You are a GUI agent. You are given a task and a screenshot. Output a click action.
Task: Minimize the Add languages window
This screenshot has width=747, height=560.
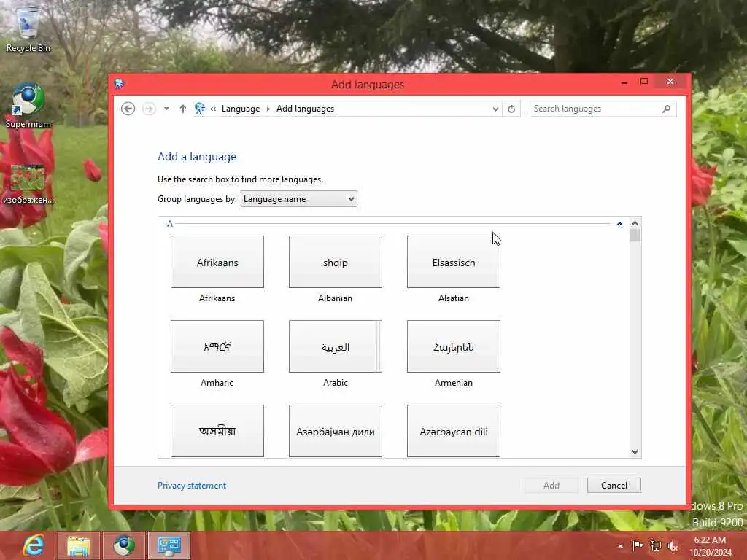(624, 82)
